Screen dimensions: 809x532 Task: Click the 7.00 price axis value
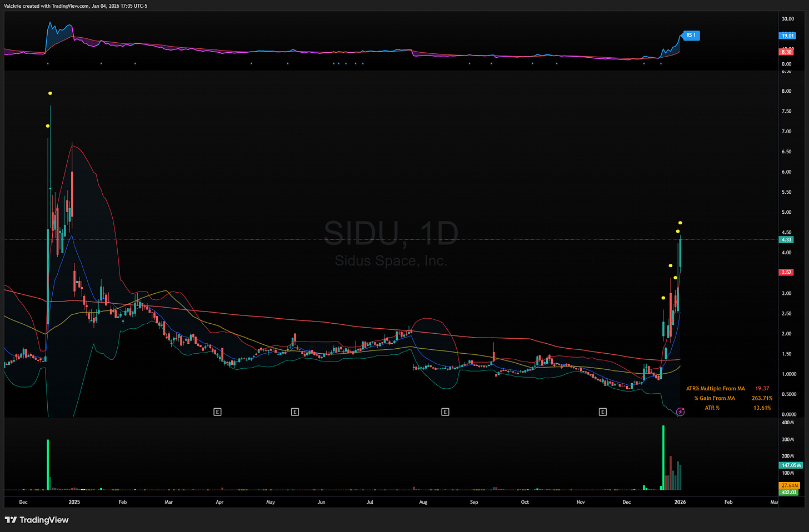point(787,132)
